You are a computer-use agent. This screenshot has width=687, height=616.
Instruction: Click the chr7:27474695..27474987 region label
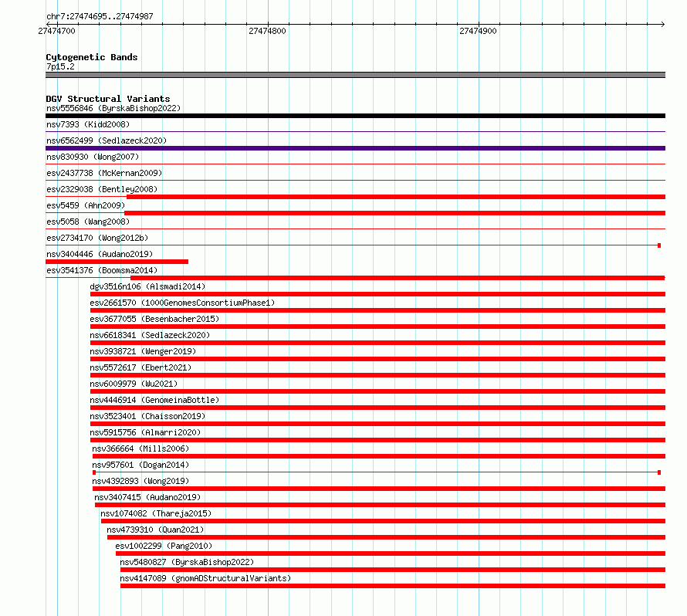(x=100, y=16)
